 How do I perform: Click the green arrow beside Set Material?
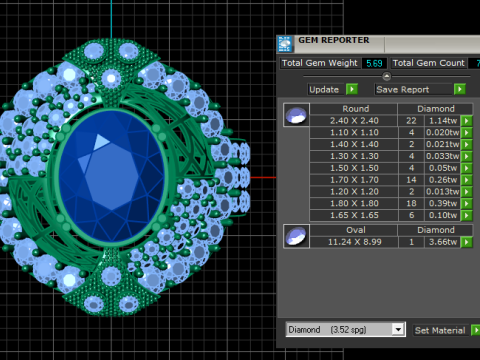(476, 330)
